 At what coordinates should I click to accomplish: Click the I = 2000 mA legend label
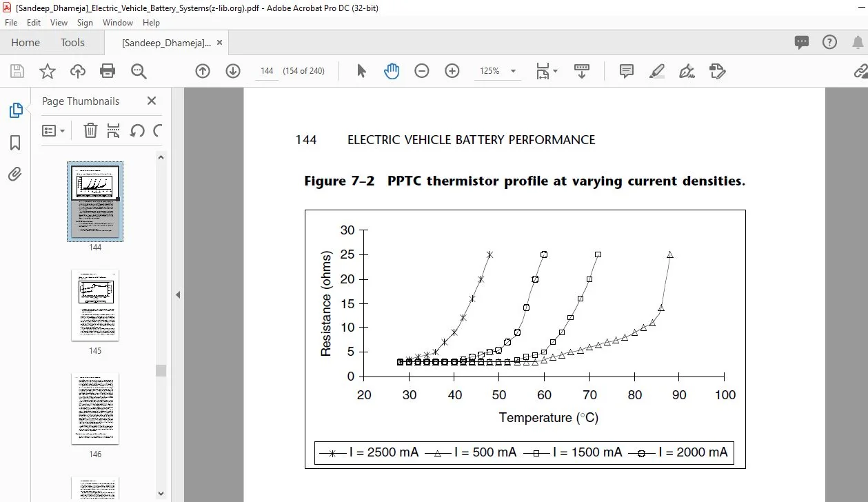693,452
